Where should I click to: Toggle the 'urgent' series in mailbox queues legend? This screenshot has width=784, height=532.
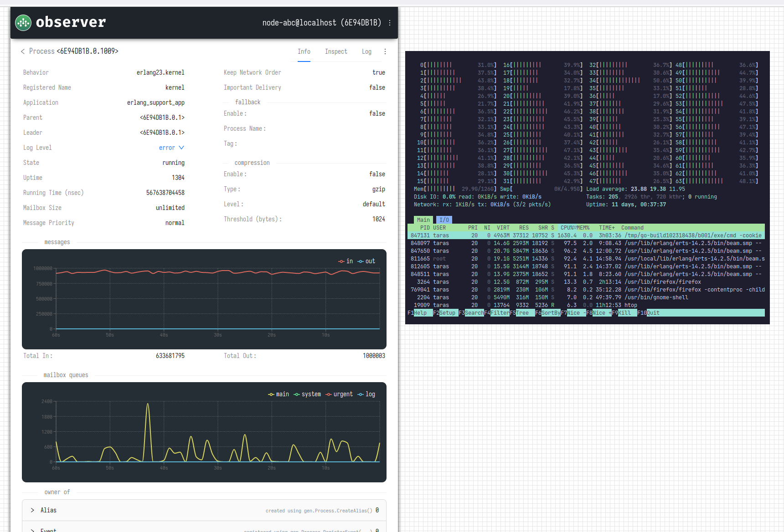(x=339, y=394)
